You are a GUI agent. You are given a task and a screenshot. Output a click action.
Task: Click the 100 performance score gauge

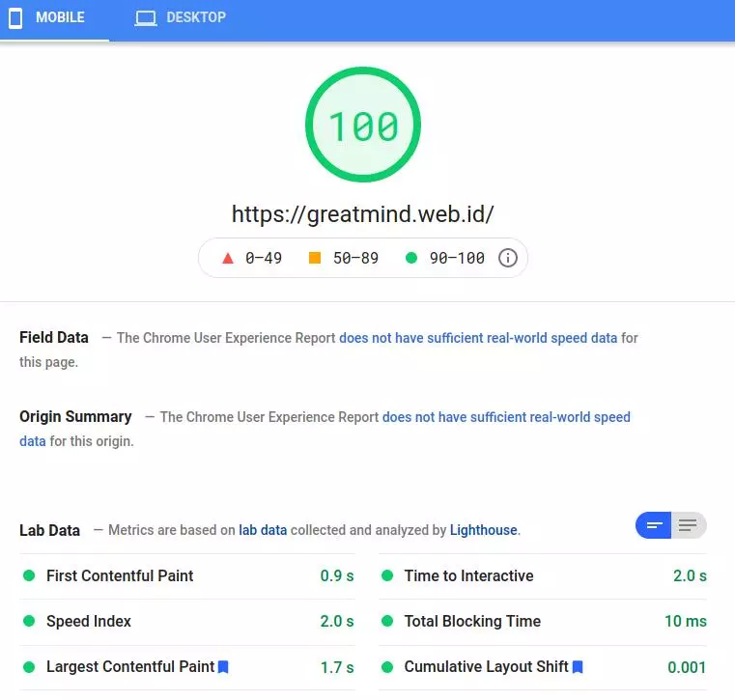coord(363,125)
